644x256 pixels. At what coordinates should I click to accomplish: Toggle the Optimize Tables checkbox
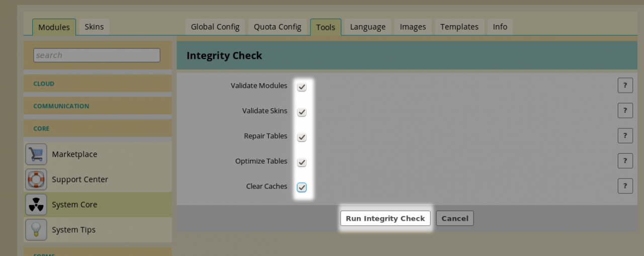(301, 162)
